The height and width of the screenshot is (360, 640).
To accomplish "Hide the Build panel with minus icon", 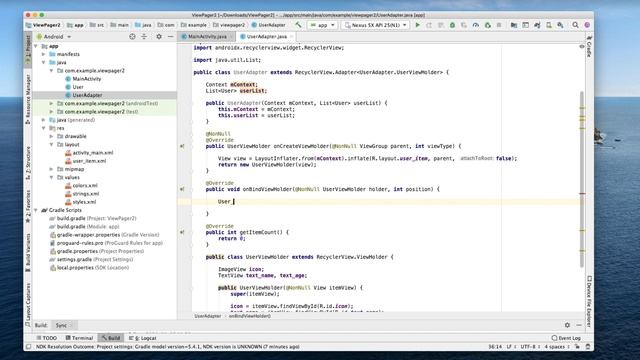I will click(x=579, y=325).
